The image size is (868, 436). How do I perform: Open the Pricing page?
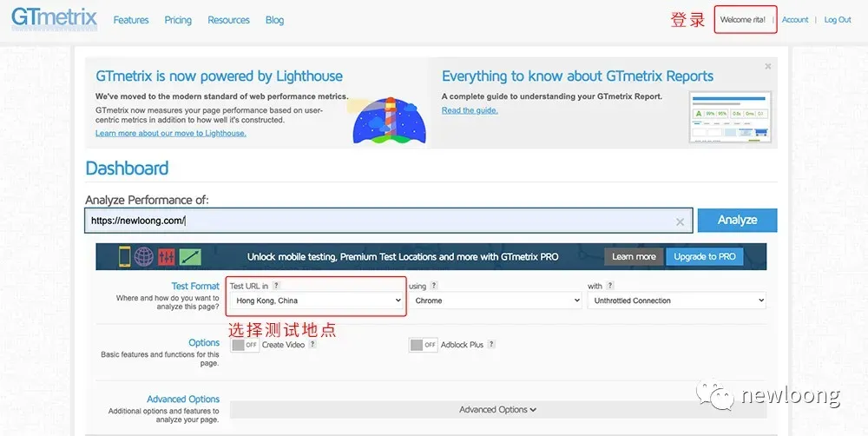178,20
